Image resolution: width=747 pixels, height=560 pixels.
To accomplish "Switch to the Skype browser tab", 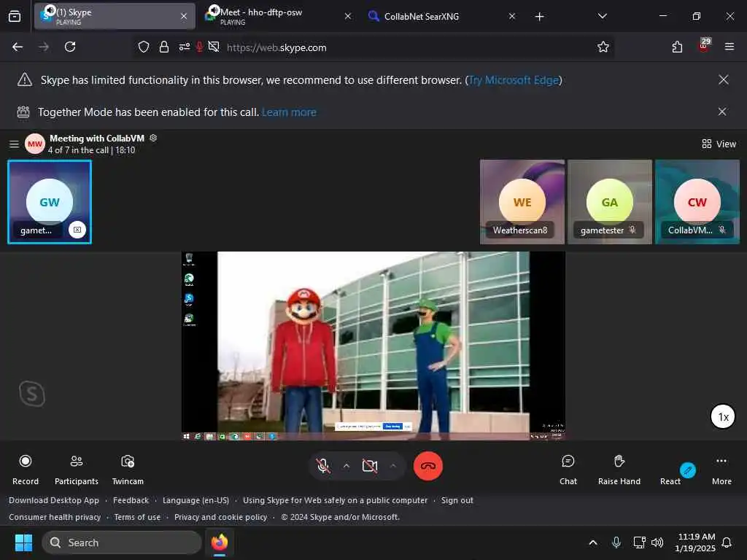I will click(x=115, y=16).
